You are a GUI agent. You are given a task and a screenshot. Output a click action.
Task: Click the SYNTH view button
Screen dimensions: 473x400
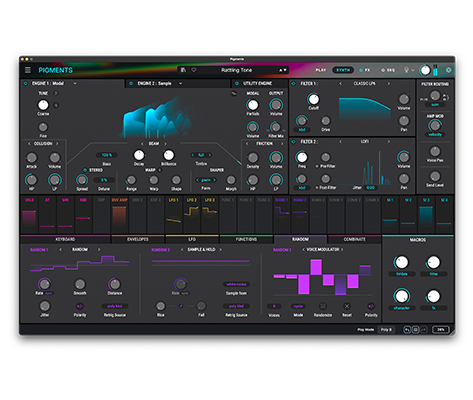[x=343, y=70]
